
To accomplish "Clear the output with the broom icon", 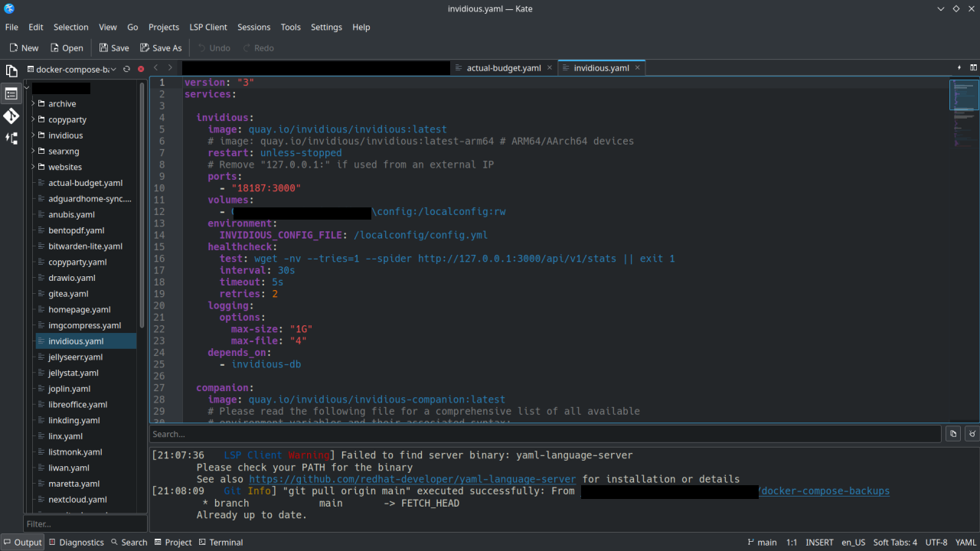I will [972, 434].
